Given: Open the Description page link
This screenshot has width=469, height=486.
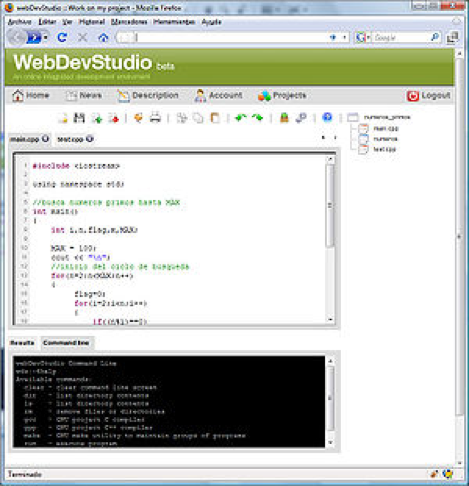Looking at the screenshot, I should [x=148, y=96].
